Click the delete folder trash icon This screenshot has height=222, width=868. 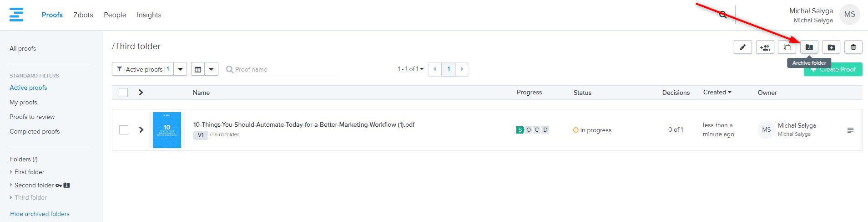click(x=853, y=47)
